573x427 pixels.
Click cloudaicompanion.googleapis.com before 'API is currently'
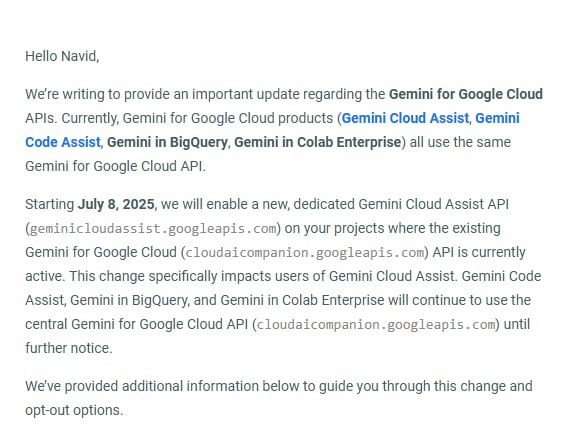305,253
